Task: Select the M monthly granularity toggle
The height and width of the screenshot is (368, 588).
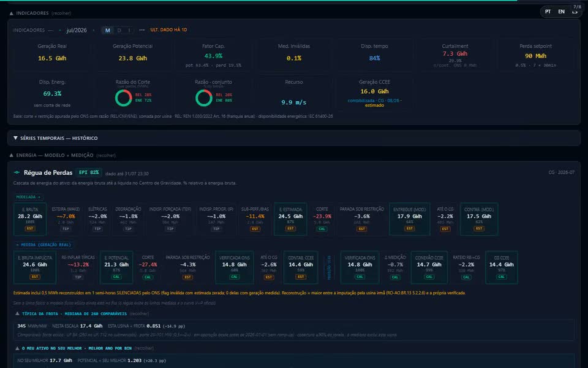Action: (107, 30)
